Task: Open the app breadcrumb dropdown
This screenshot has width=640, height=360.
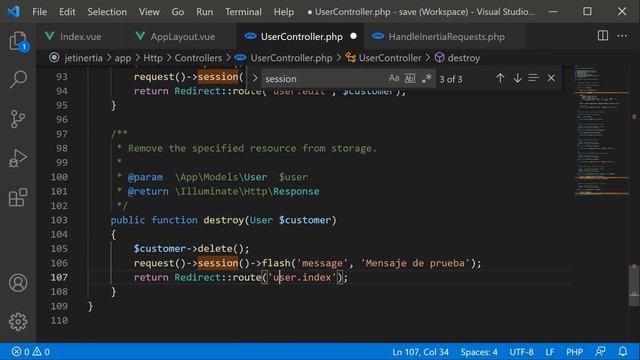Action: (123, 58)
